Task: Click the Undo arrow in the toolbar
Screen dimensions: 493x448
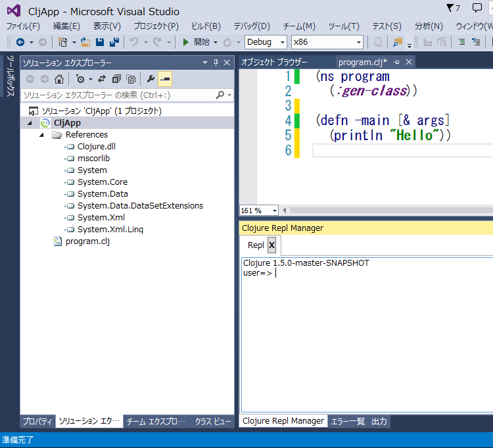Action: click(134, 42)
